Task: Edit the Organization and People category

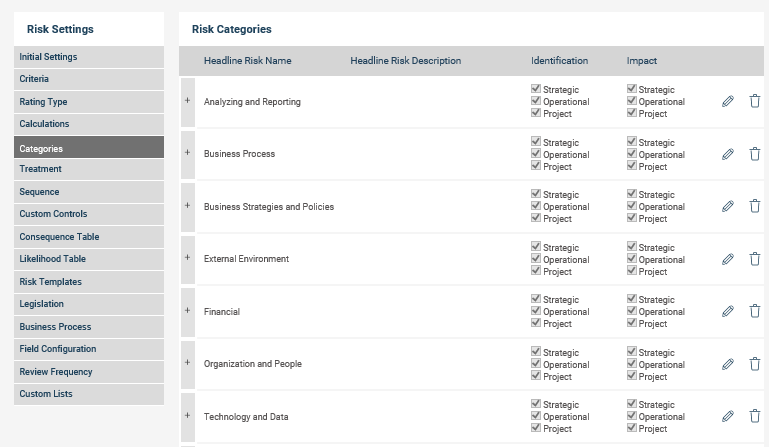Action: 728,364
